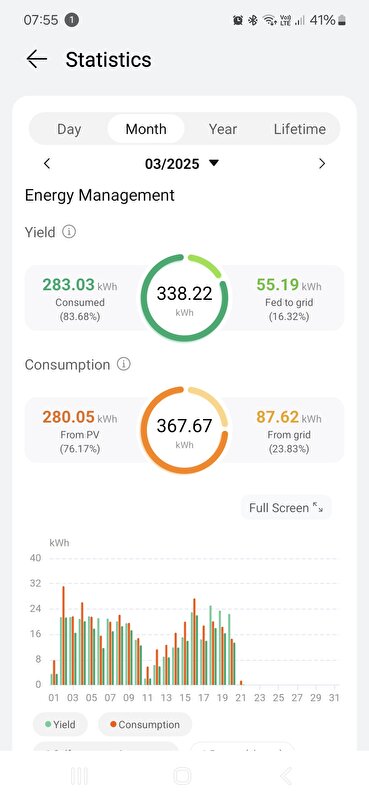
Task: Tap the alarm icon in status bar
Action: pyautogui.click(x=238, y=20)
